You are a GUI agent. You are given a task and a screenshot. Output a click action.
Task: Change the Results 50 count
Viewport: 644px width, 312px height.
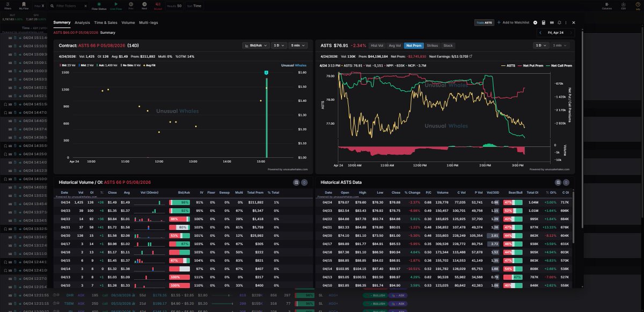coord(175,6)
